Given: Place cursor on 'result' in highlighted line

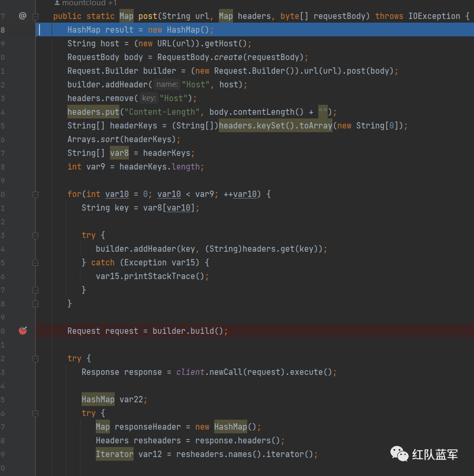Looking at the screenshot, I should pos(119,29).
